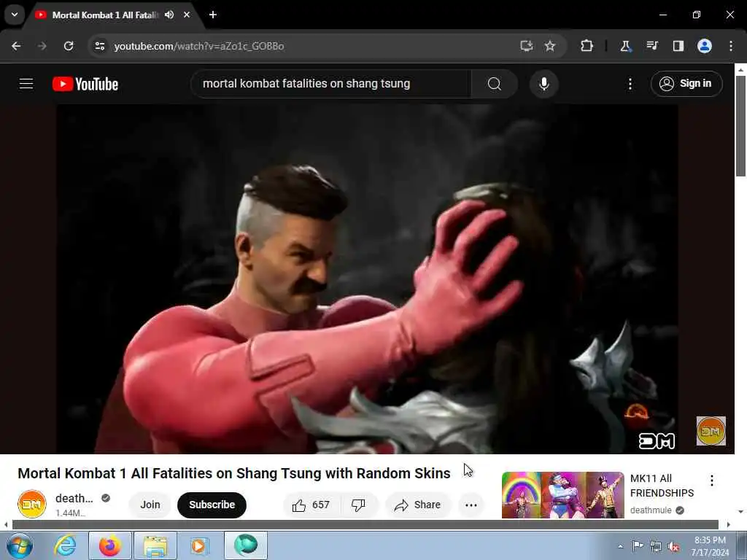747x560 pixels.
Task: Search with your voice microphone
Action: 543,84
